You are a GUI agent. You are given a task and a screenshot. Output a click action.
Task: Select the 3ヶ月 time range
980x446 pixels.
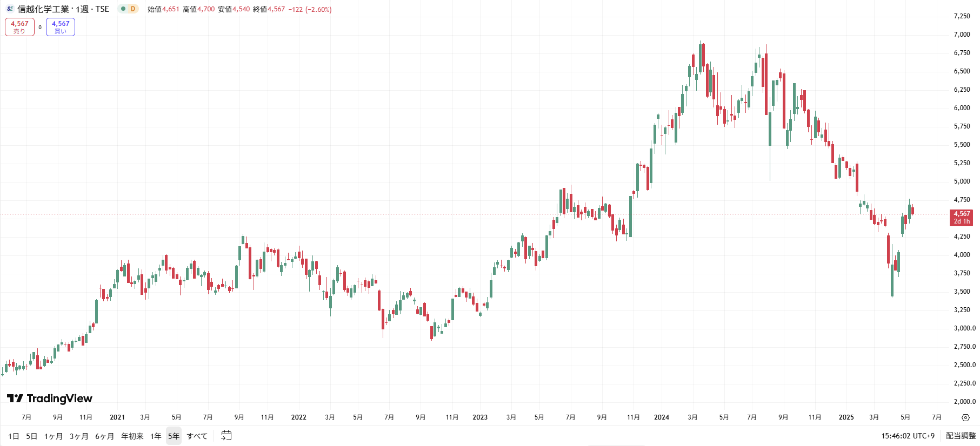point(79,436)
